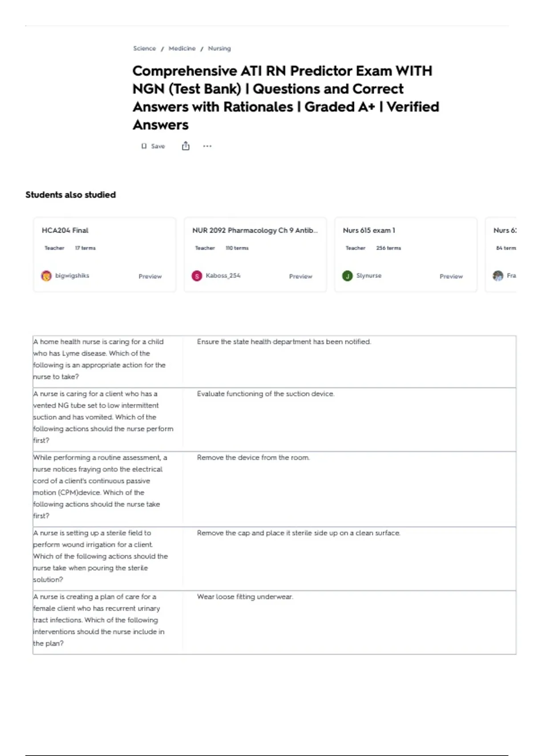
Task: Open the Nurs 615 exam 1 card title
Action: pyautogui.click(x=369, y=230)
